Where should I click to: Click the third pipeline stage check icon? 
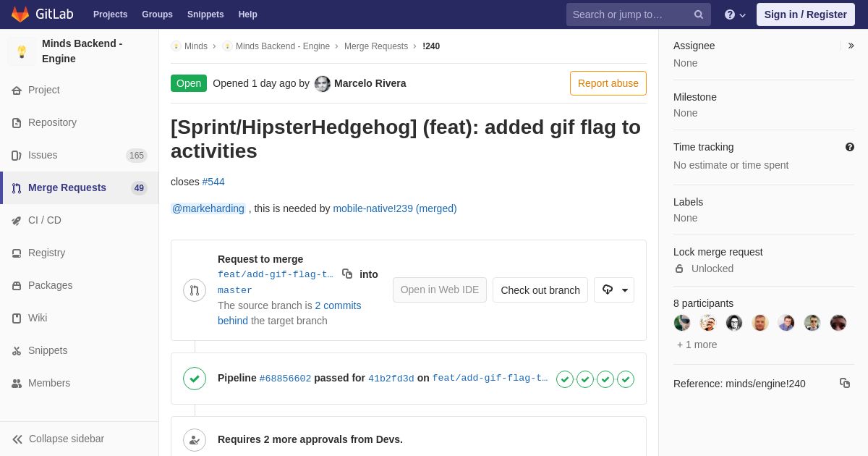605,379
